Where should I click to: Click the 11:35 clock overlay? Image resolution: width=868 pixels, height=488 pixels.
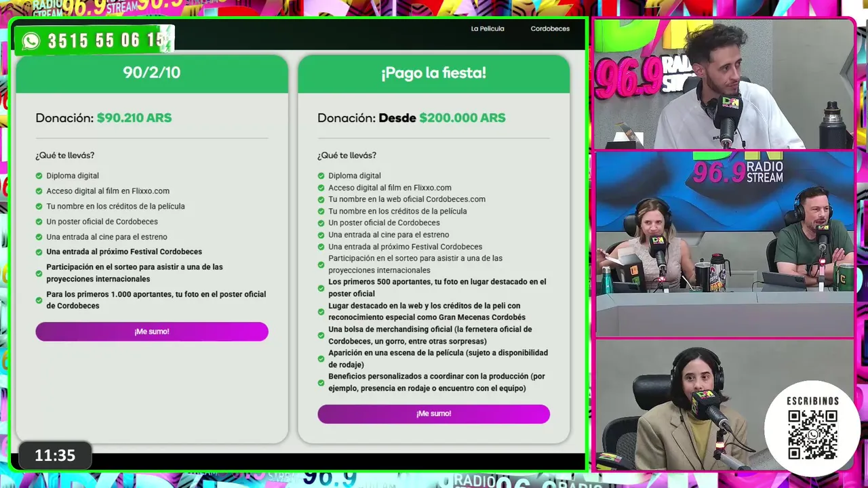(55, 455)
